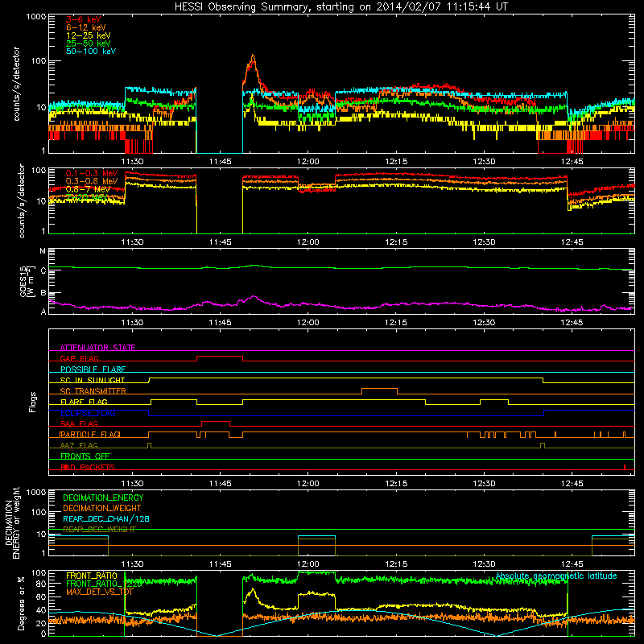This screenshot has width=644, height=644.
Task: Click the Degrees or % axis title
Action: [21, 603]
